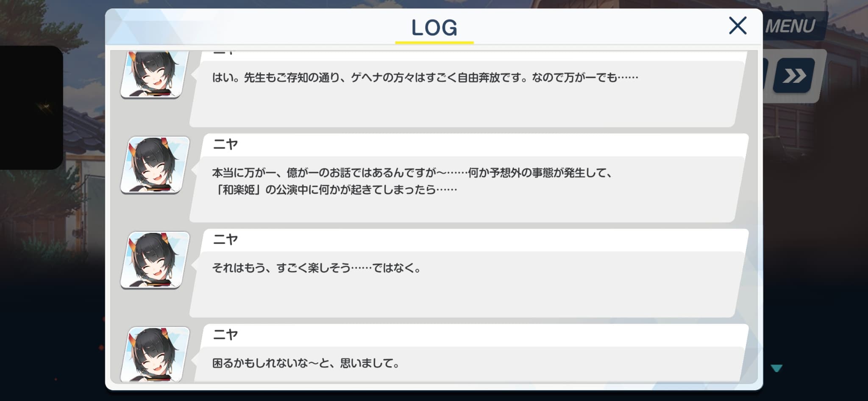Tap Niya's avatar beside the 困るかもしれない message
Screen dimensions: 868x401
click(x=155, y=354)
